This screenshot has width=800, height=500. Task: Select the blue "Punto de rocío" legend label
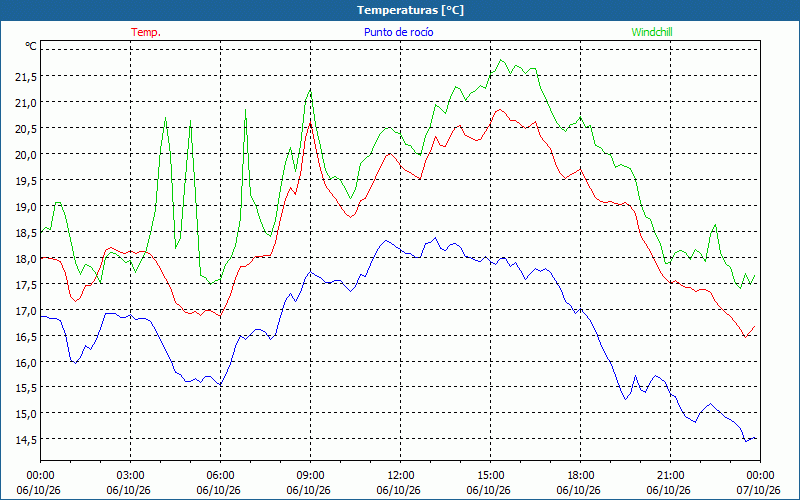[x=398, y=32]
